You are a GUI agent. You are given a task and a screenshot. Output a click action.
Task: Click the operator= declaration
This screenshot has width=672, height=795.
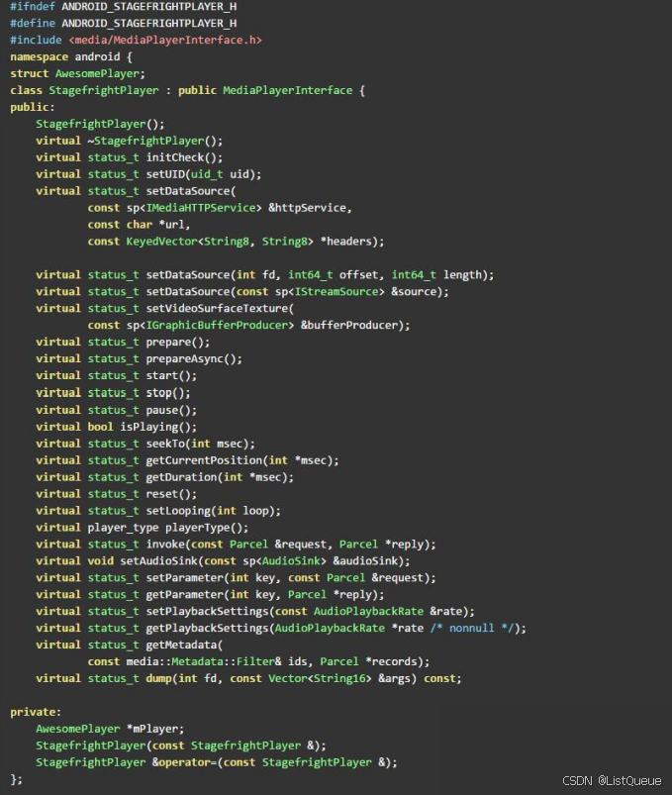pos(217,761)
